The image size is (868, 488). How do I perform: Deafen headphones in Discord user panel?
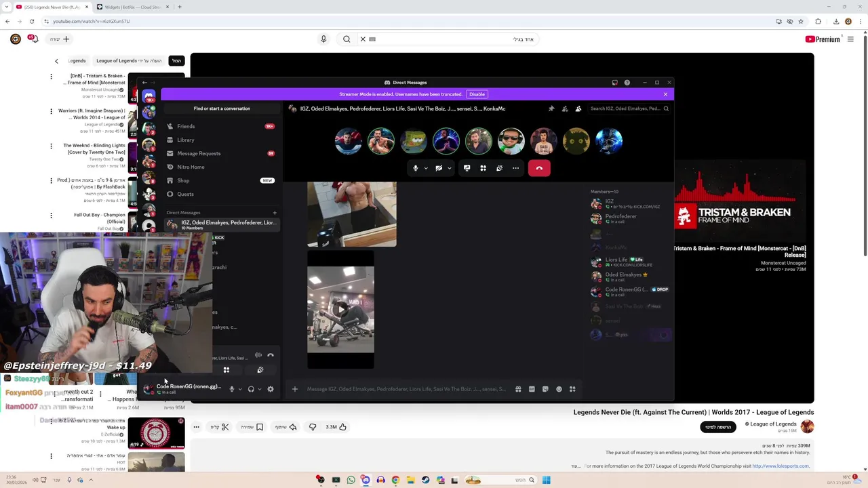click(251, 389)
